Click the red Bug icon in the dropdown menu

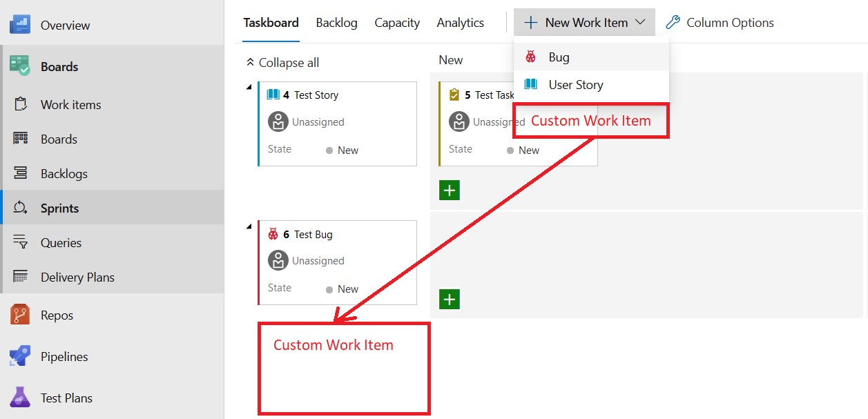coord(531,57)
